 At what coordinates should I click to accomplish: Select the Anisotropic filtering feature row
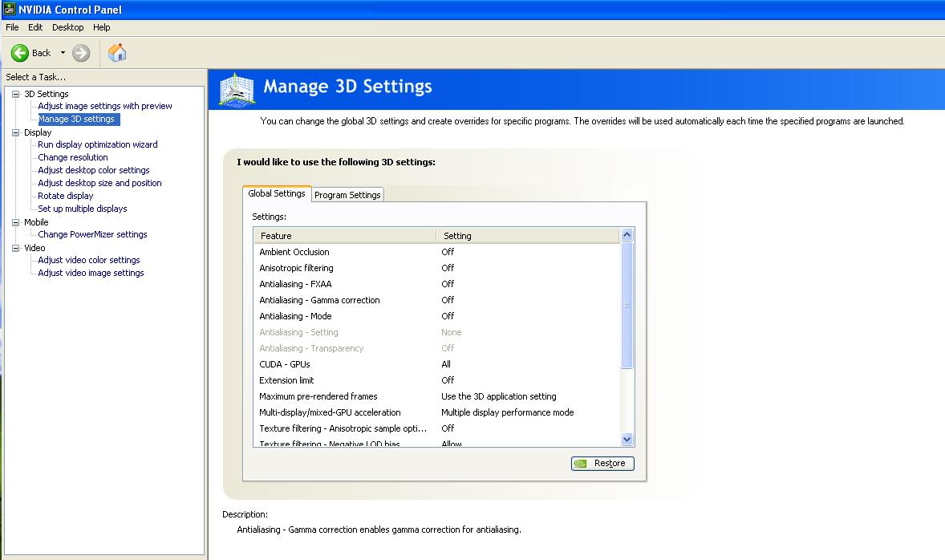[x=437, y=268]
